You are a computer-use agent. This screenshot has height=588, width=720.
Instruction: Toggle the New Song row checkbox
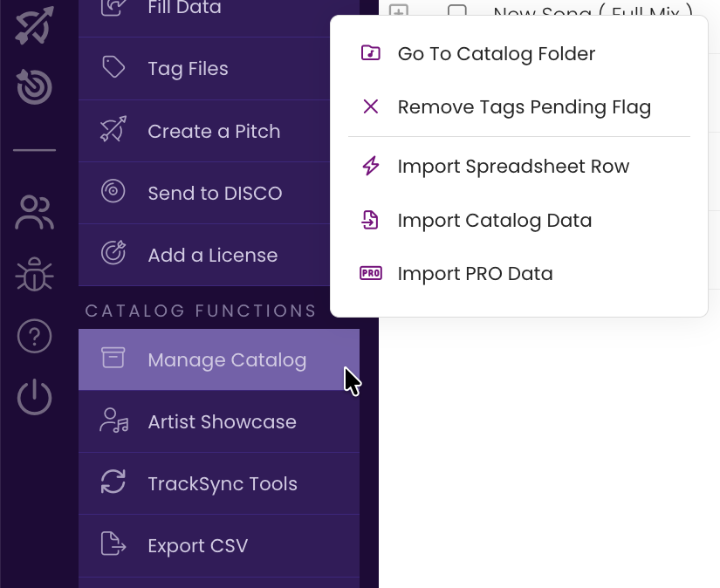coord(457,11)
